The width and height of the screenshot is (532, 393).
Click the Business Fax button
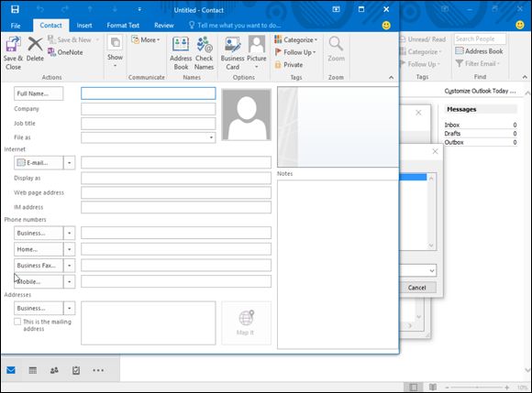pyautogui.click(x=39, y=266)
